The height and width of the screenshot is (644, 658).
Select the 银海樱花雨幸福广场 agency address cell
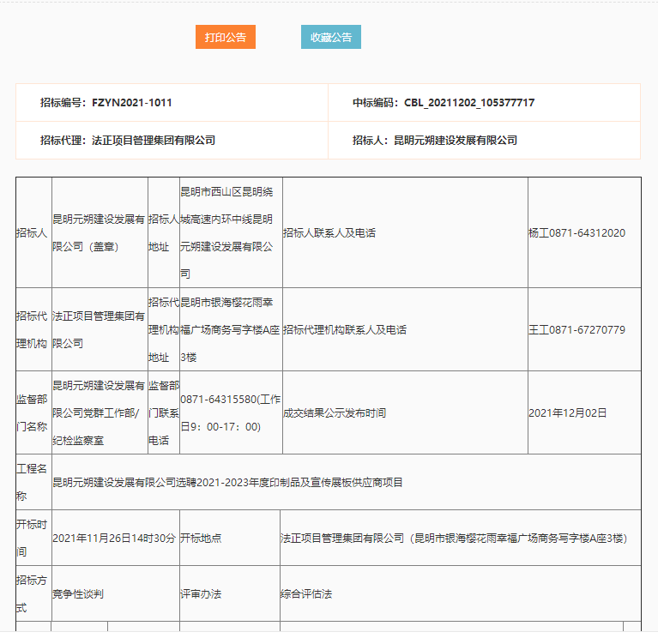(x=230, y=329)
